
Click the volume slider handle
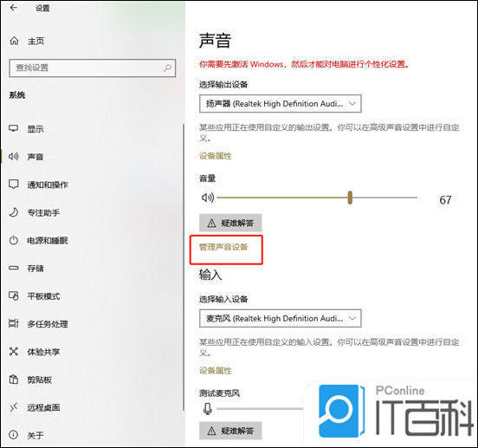coord(350,198)
